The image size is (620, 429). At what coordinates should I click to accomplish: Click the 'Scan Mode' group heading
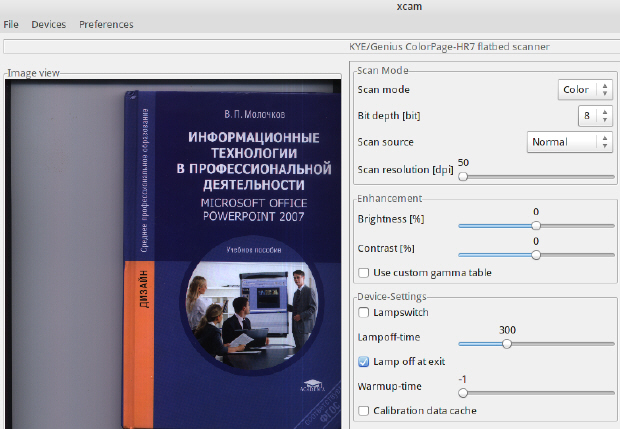[383, 70]
